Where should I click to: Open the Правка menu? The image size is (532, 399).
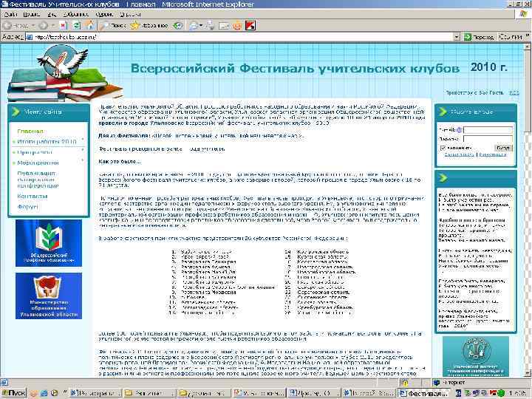point(32,14)
